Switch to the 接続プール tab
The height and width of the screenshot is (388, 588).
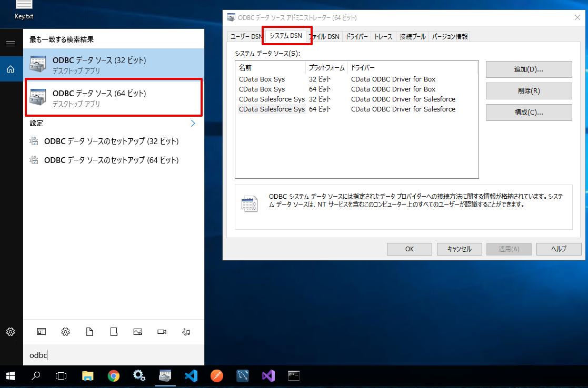[x=413, y=36]
